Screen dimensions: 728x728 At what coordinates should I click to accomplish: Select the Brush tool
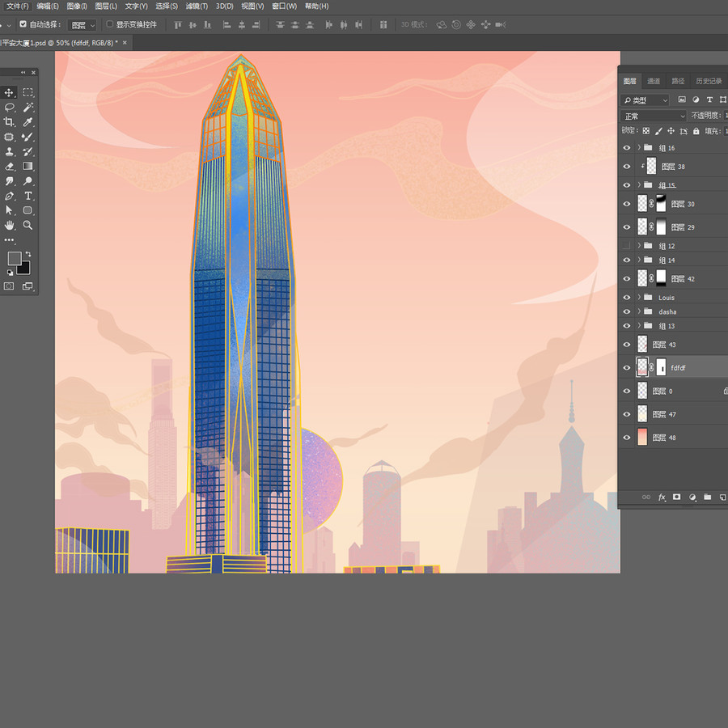point(28,137)
